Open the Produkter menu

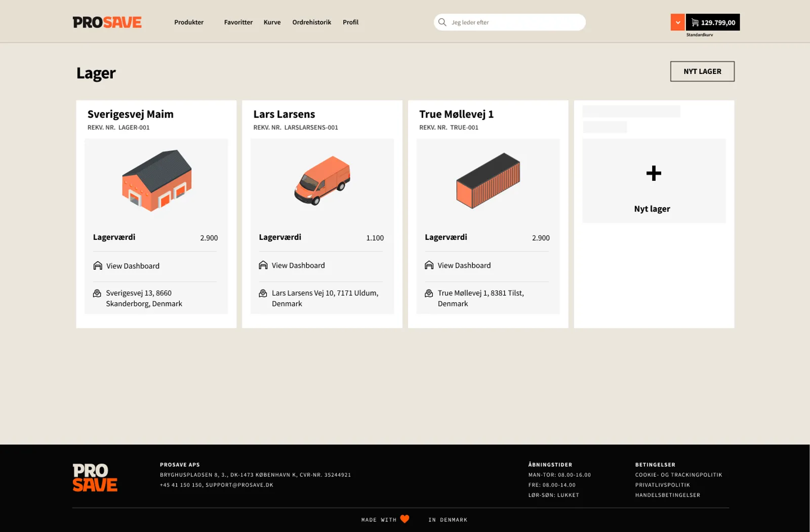click(x=189, y=22)
